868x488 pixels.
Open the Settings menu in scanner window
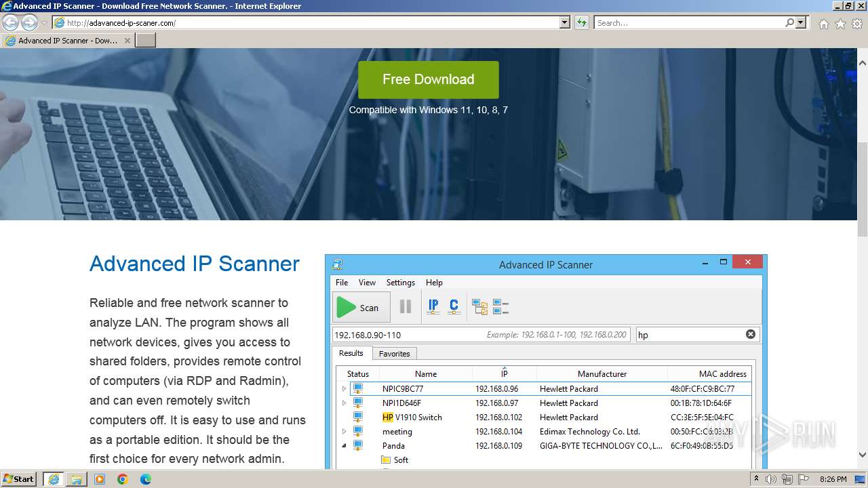[x=400, y=283]
